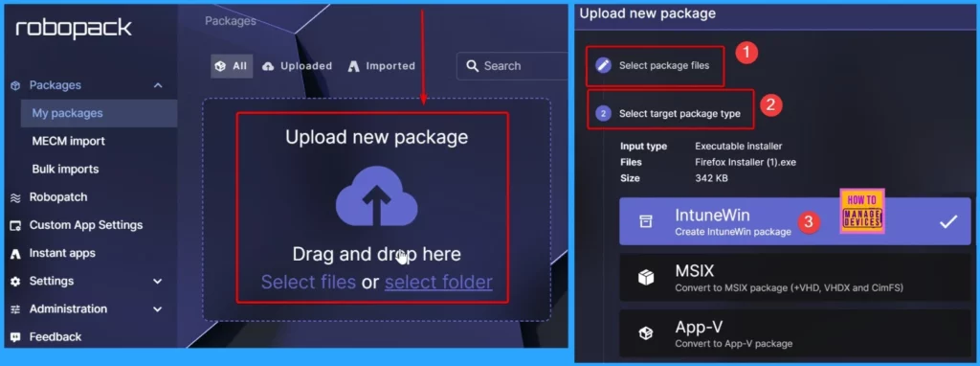Click the Firefox Installer (1).exe filename

click(746, 162)
